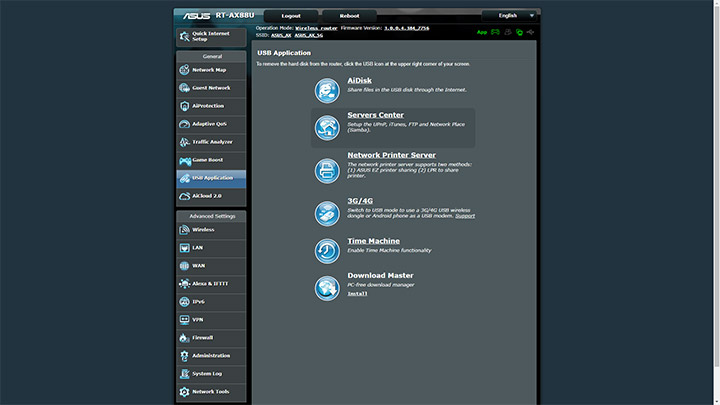Image resolution: width=720 pixels, height=405 pixels.
Task: Click the green gamepad status icon
Action: coord(495,32)
